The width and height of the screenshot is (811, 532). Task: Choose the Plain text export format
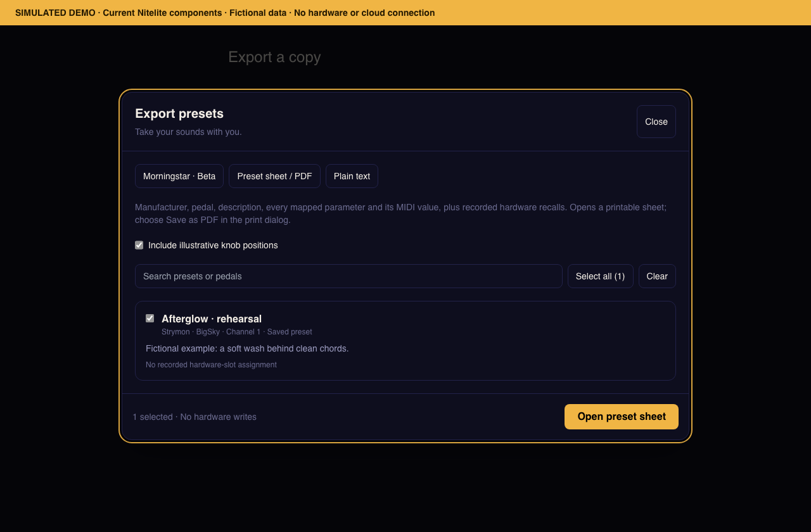pyautogui.click(x=352, y=176)
